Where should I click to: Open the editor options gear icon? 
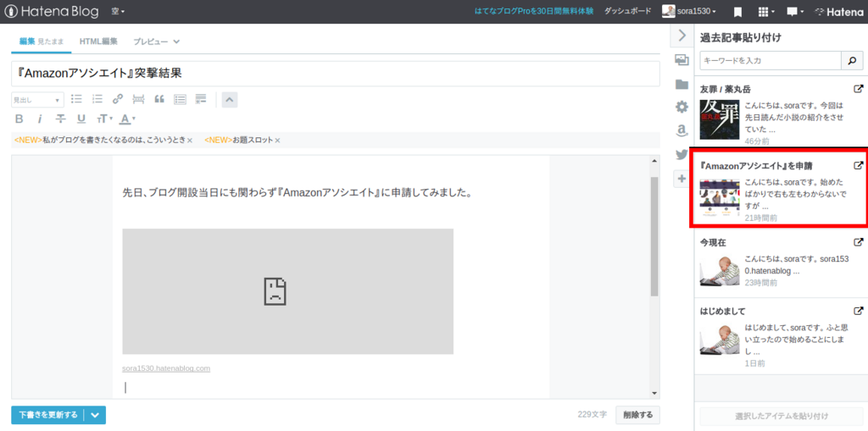point(682,108)
